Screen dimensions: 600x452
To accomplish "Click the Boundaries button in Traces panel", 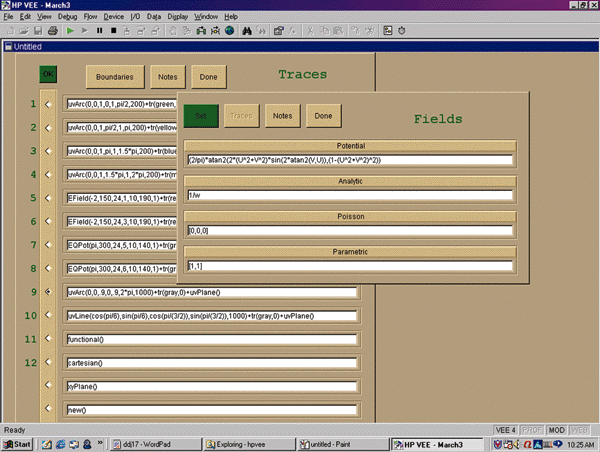I will point(115,76).
